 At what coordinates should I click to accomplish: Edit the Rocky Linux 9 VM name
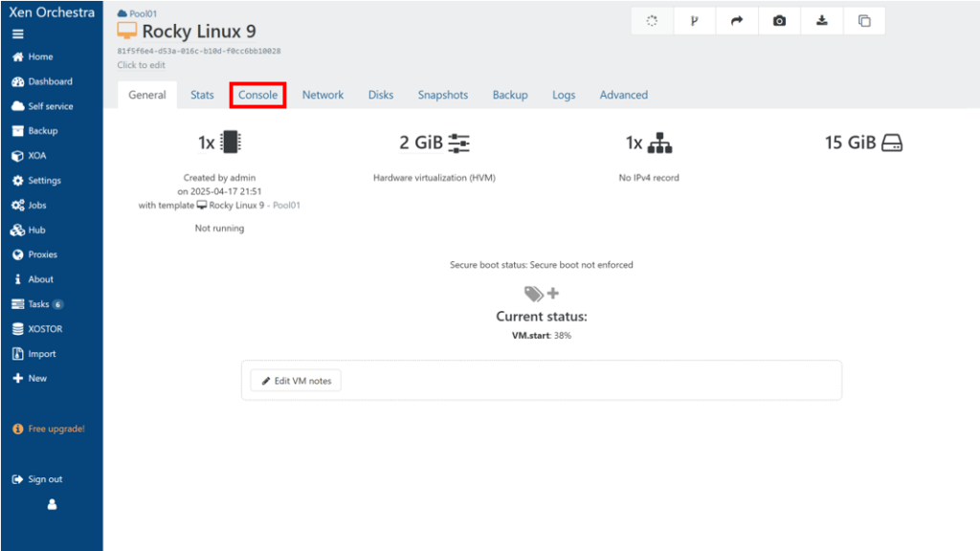click(x=198, y=32)
